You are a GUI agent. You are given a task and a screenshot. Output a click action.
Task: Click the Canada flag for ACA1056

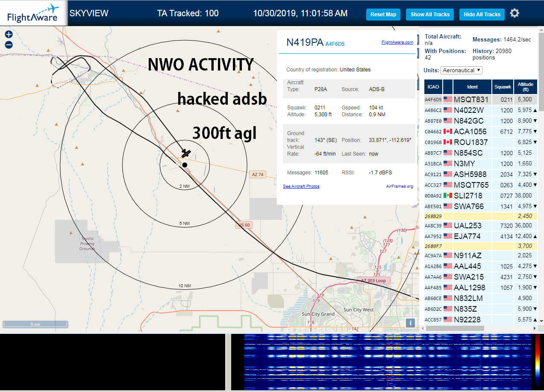448,131
